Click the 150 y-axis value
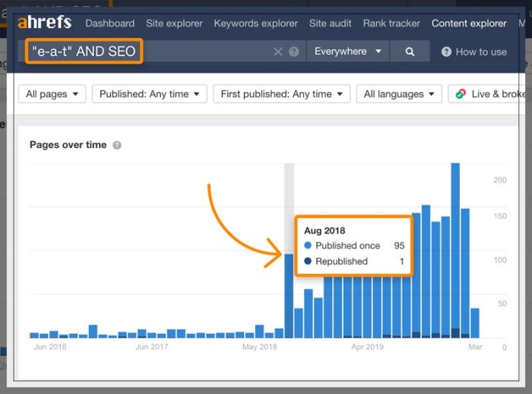 coord(500,216)
